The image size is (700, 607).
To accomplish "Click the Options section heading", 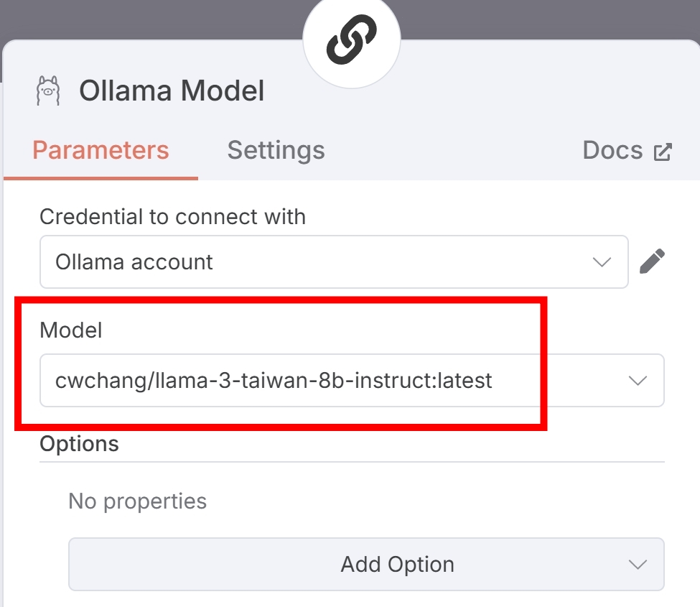I will 80,444.
